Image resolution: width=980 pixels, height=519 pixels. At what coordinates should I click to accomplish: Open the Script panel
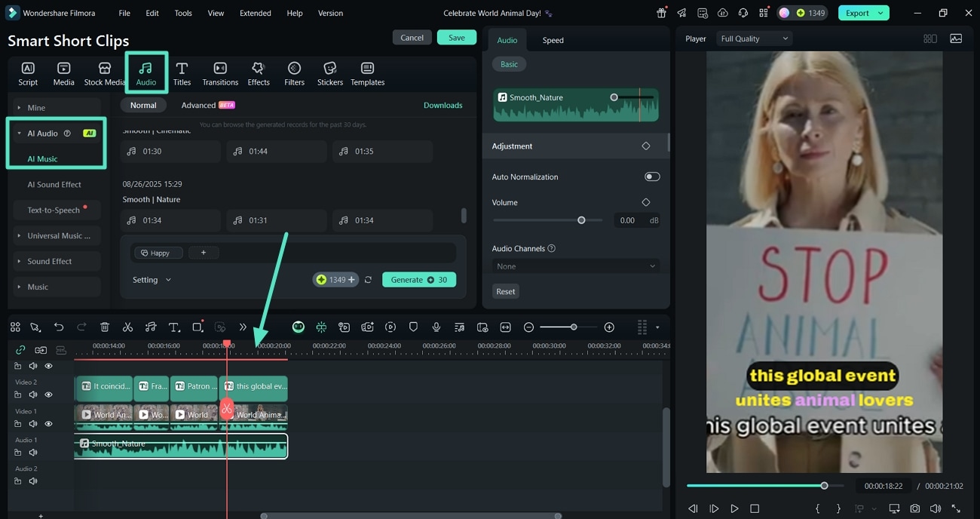(x=28, y=73)
